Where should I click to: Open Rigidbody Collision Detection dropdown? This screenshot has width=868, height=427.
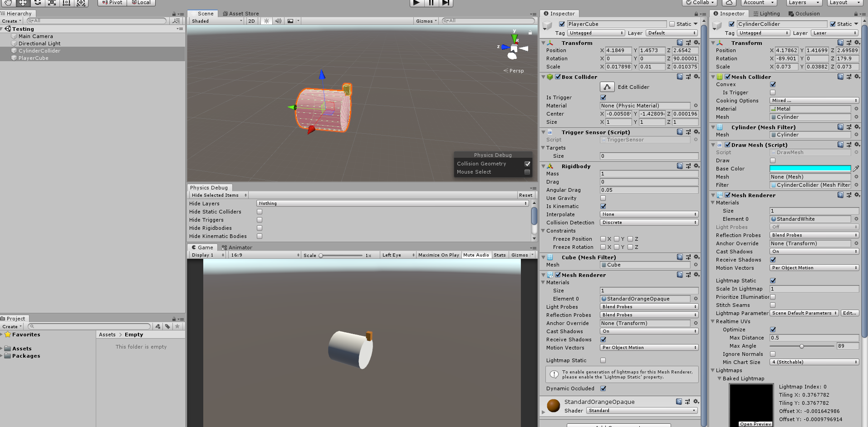[x=649, y=223]
